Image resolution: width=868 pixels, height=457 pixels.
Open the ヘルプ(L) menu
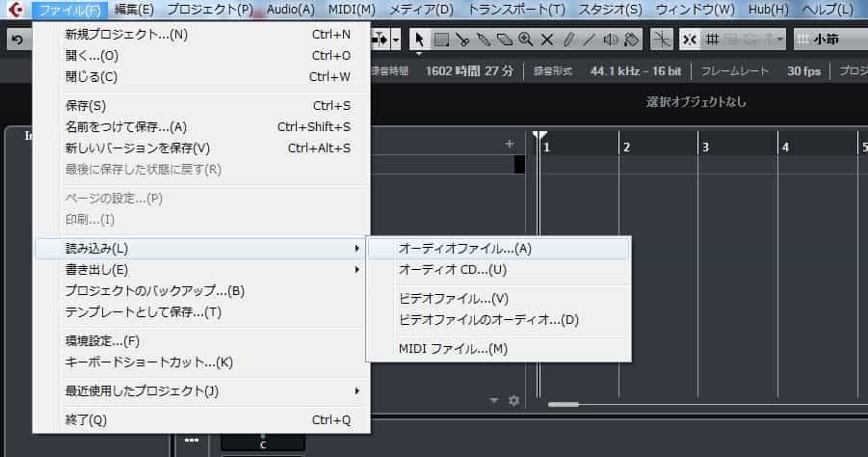tap(828, 10)
